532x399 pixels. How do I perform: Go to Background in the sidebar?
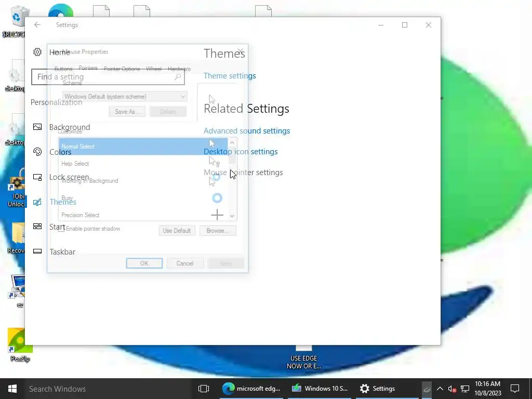pyautogui.click(x=70, y=127)
